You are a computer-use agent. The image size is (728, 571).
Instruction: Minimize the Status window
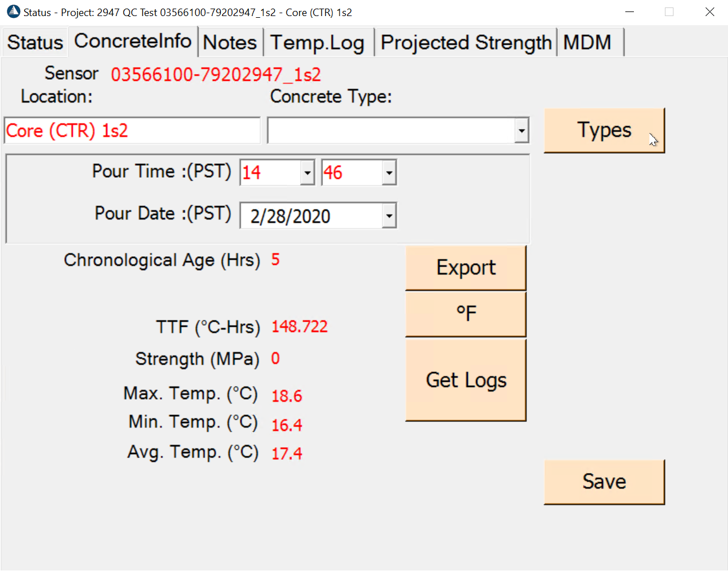pyautogui.click(x=629, y=12)
